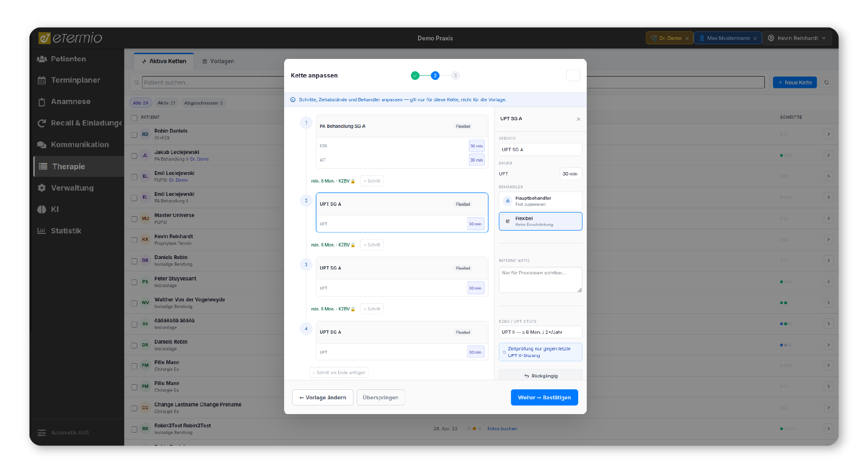Click the PZR 30 min duration chip
The width and height of the screenshot is (868, 473).
tap(477, 146)
